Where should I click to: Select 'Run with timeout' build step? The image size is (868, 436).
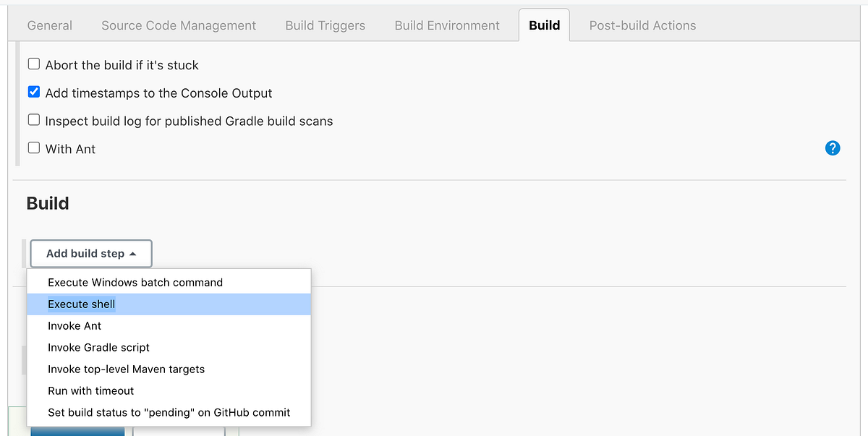pos(90,390)
